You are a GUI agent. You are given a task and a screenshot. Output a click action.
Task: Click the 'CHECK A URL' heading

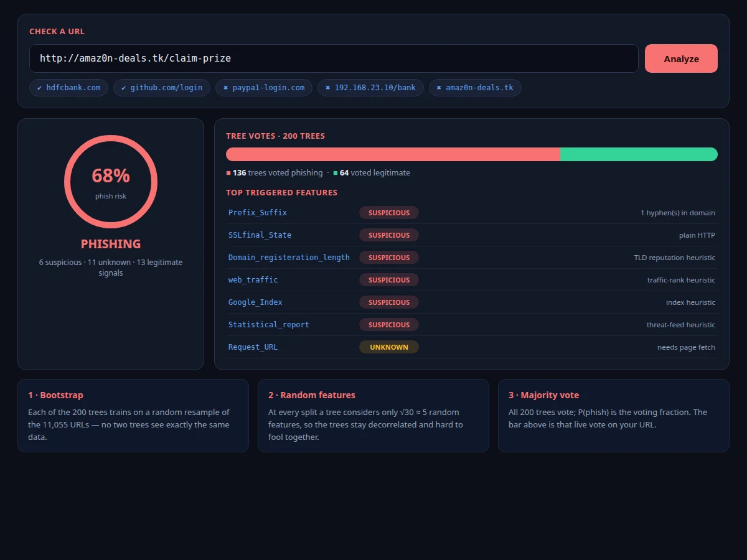pos(57,32)
